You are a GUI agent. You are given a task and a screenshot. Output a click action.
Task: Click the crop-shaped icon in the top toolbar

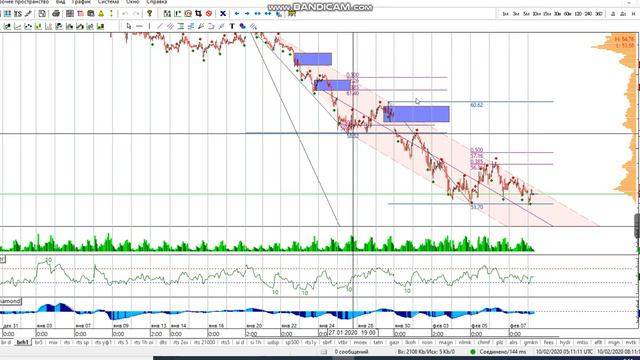pos(198,13)
